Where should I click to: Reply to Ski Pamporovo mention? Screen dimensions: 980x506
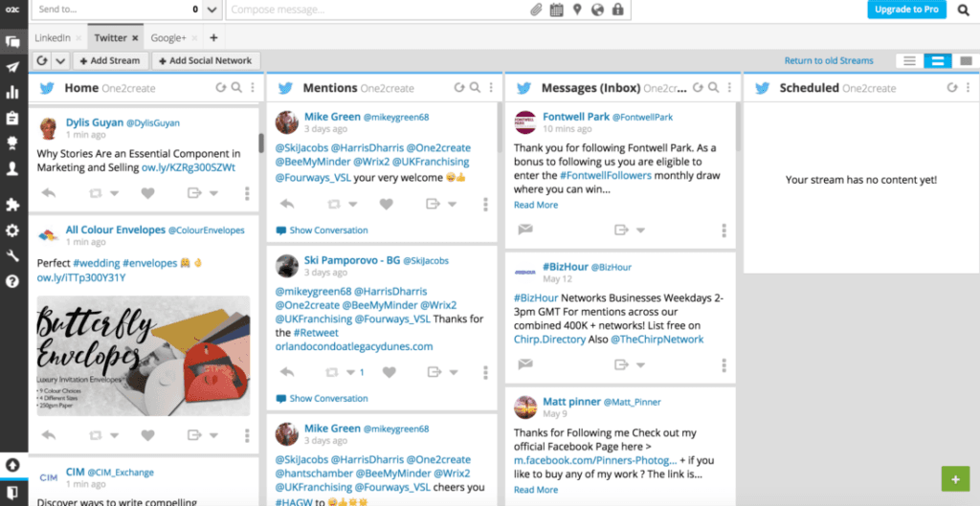tap(287, 372)
